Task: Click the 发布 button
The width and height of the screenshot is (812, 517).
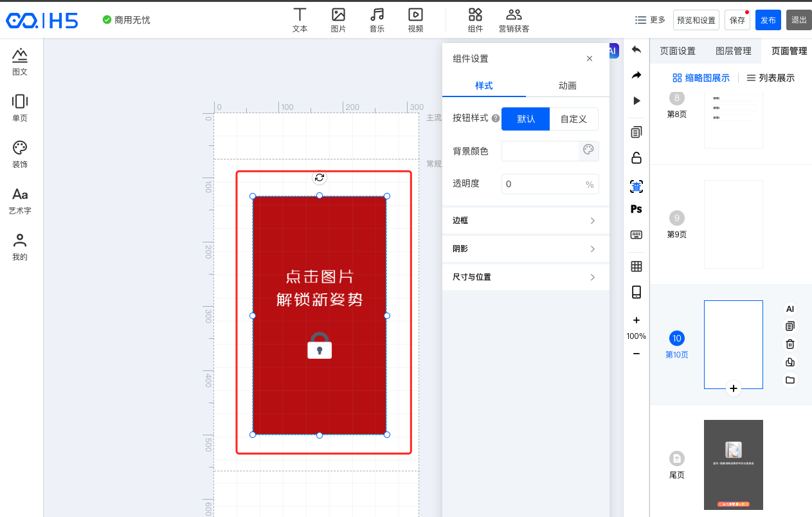Action: coord(768,20)
